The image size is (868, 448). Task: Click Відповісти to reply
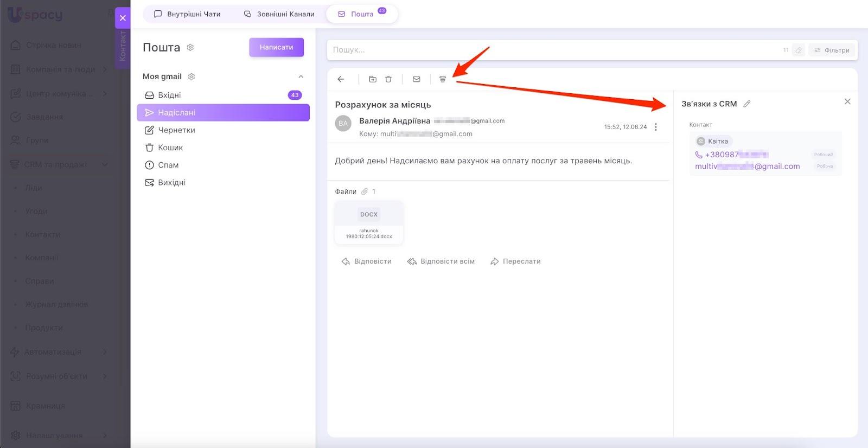[367, 261]
